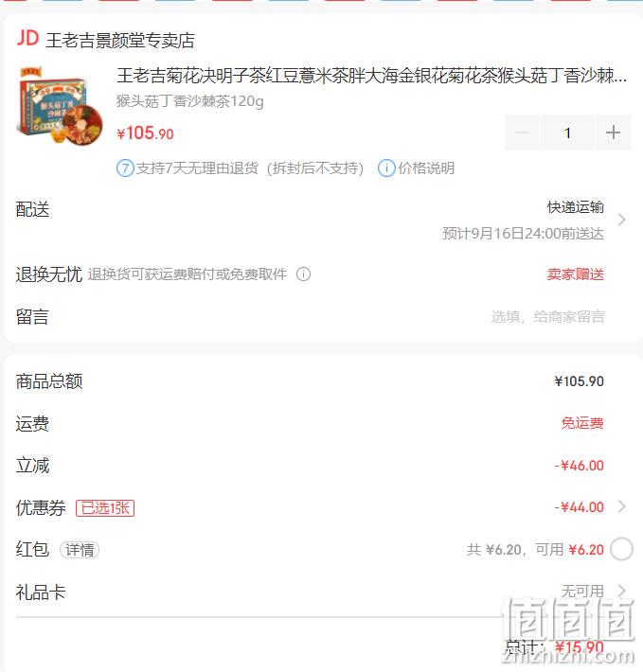The width and height of the screenshot is (643, 672).
Task: Decrease quantity with the minus button
Action: pos(522,133)
